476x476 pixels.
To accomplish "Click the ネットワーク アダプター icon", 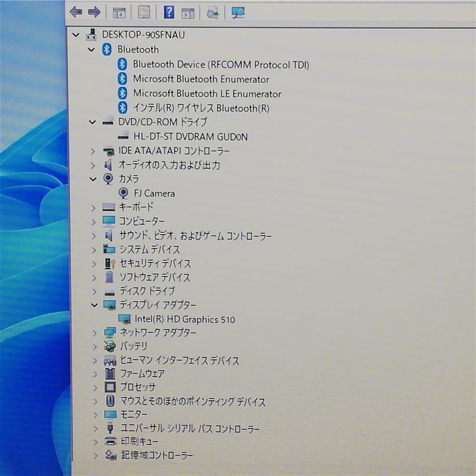I will point(110,332).
